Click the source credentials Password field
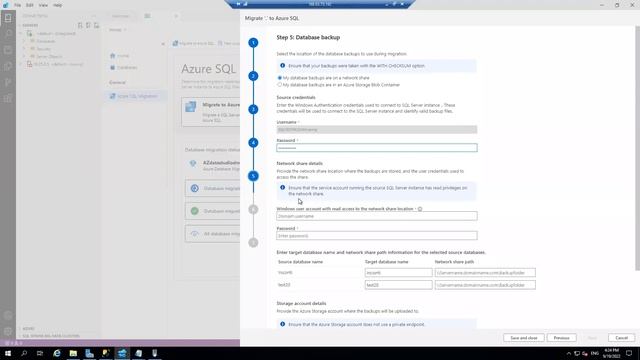 tap(377, 148)
